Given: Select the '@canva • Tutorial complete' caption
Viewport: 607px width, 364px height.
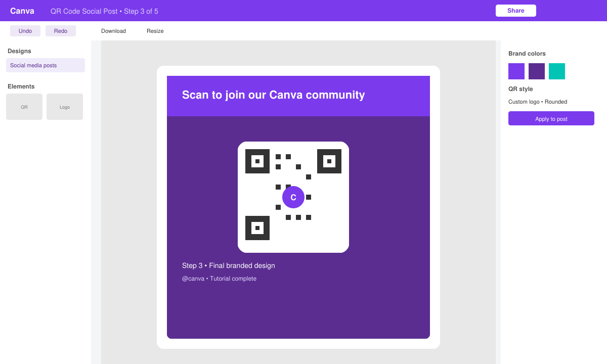Looking at the screenshot, I should tap(219, 279).
